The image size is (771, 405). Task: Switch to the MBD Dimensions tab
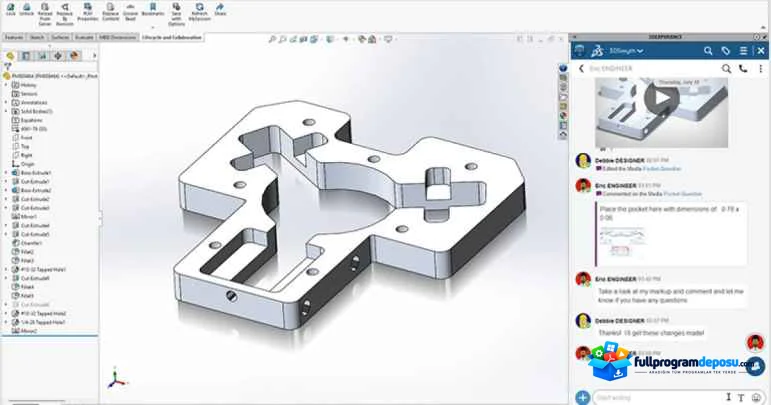pos(118,37)
